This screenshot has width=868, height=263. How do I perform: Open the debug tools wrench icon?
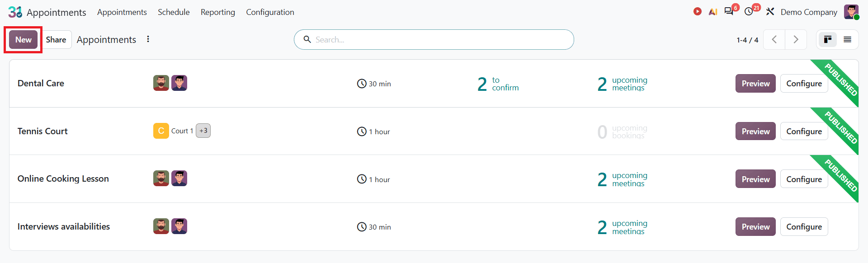coord(770,12)
